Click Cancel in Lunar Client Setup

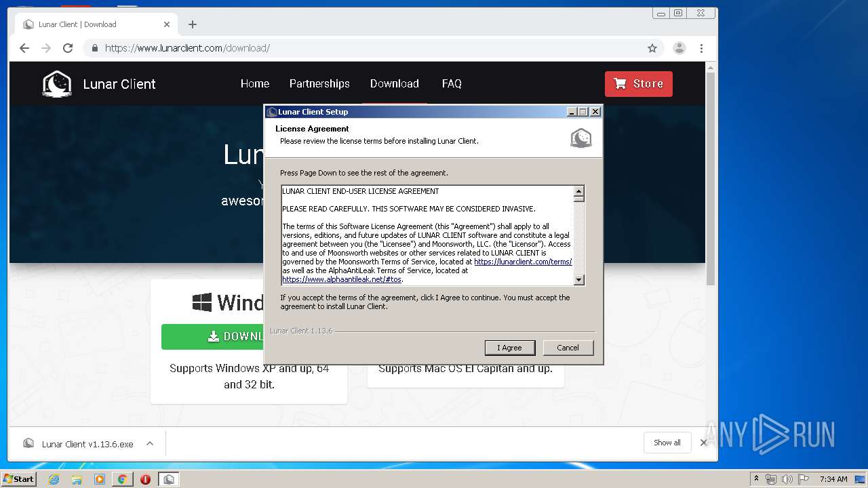pos(568,348)
